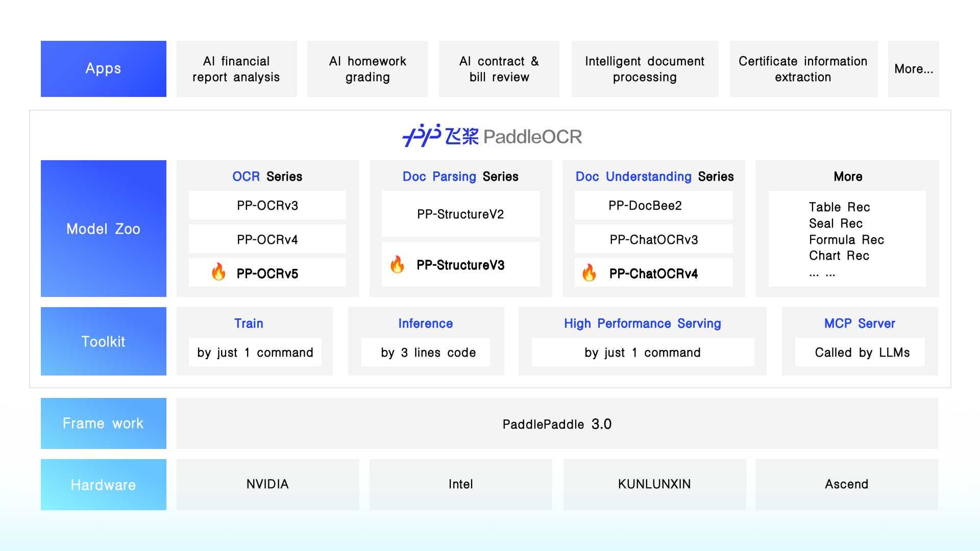Select the Ascend hardware card
Screen dimensions: 980x551
pos(847,485)
